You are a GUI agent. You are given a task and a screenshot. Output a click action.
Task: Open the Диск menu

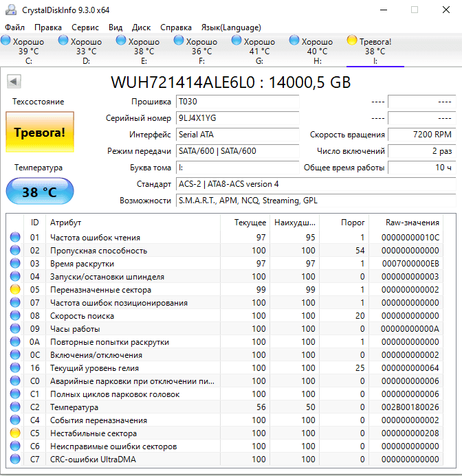(x=141, y=27)
